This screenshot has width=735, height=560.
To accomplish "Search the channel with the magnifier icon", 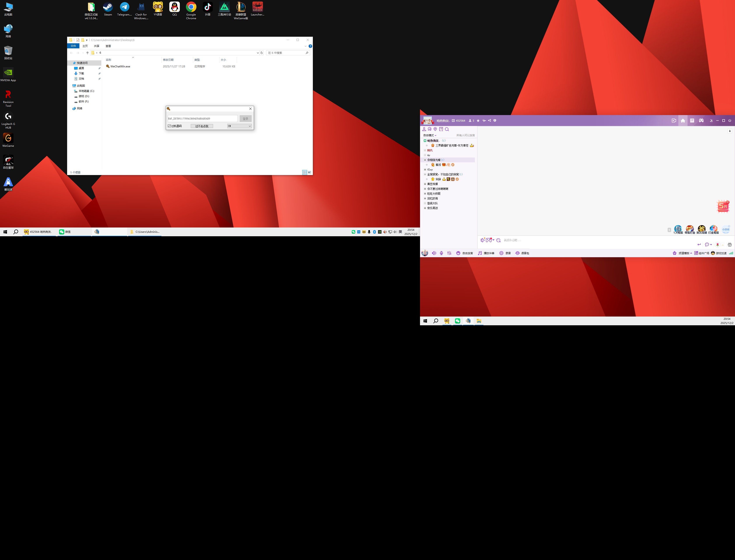I will coord(447,129).
